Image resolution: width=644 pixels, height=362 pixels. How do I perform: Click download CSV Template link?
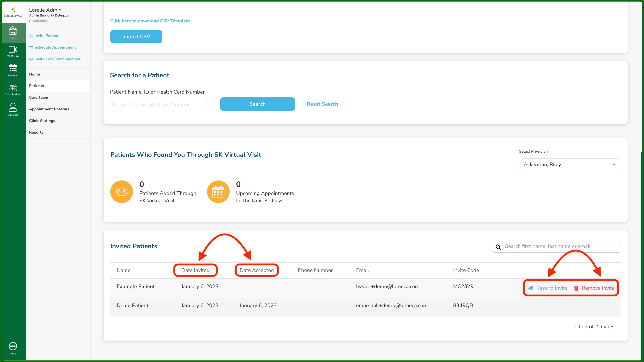[x=150, y=21]
